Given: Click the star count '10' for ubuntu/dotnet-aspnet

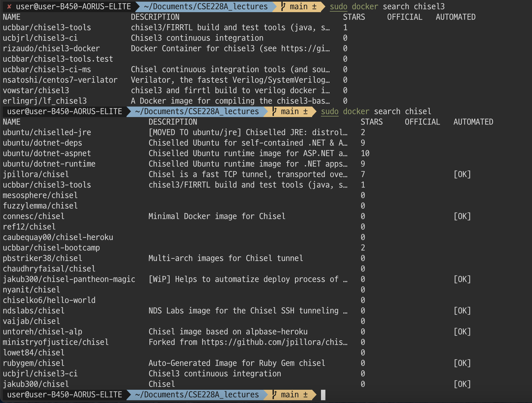Looking at the screenshot, I should coord(365,153).
